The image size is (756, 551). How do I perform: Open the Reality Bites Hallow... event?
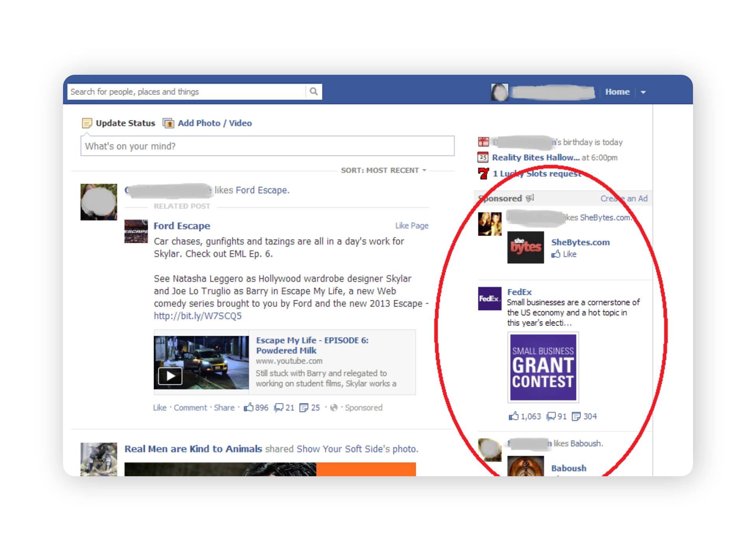click(535, 157)
